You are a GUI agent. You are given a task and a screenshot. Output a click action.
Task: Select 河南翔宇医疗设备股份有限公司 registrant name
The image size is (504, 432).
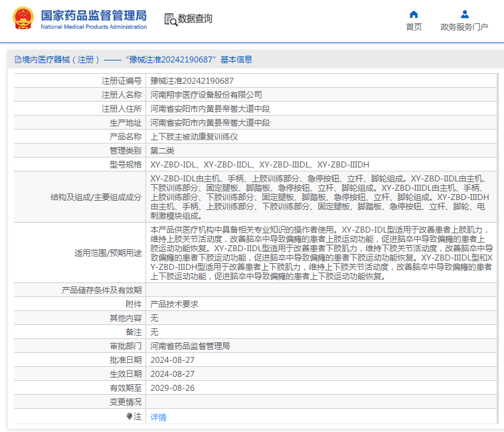[x=206, y=95]
